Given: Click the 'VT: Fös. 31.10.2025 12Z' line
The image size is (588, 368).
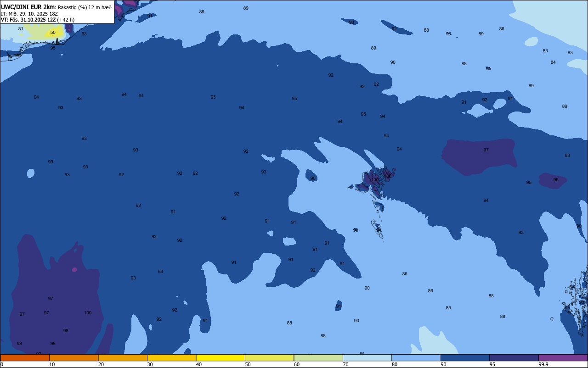Looking at the screenshot, I should (x=28, y=20).
